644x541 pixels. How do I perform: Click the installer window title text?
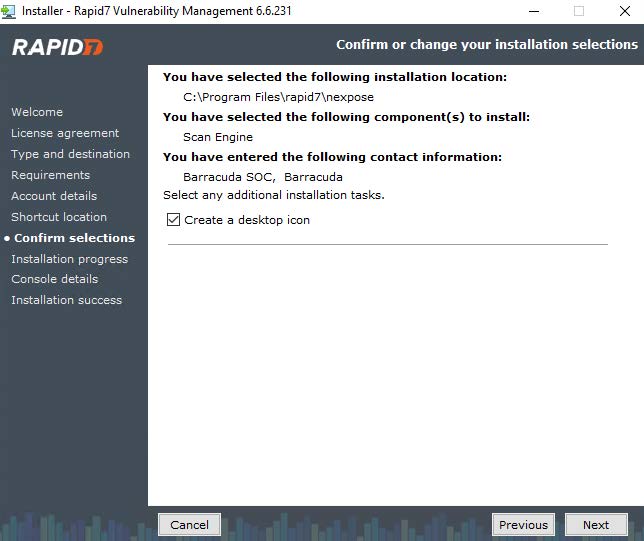pos(156,11)
